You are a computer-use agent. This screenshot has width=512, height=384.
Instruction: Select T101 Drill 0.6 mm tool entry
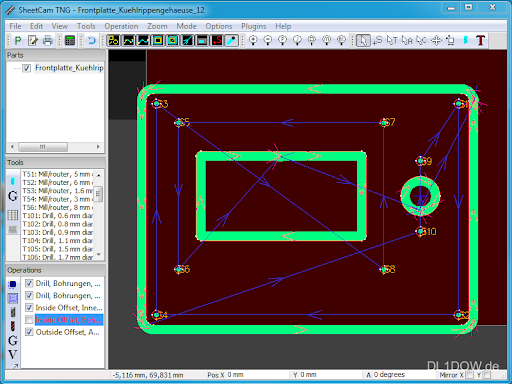tap(57, 216)
